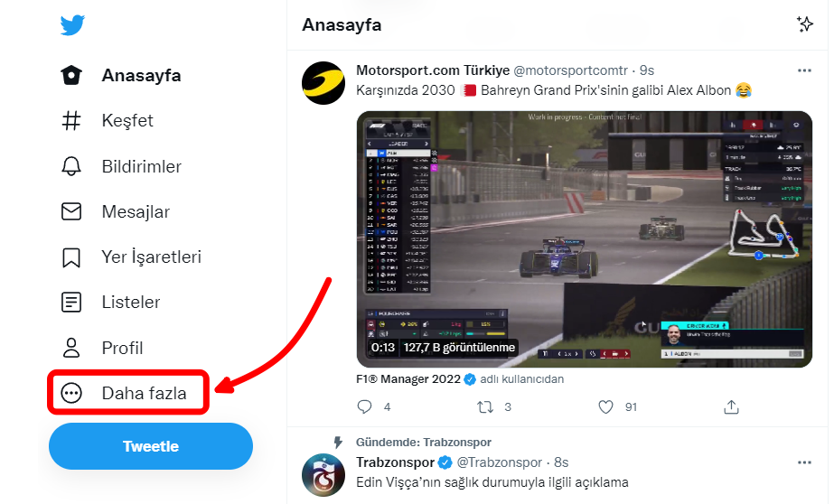Reply to the Motorsport.com tweet
Viewport: 834px width, 504px height.
click(365, 407)
